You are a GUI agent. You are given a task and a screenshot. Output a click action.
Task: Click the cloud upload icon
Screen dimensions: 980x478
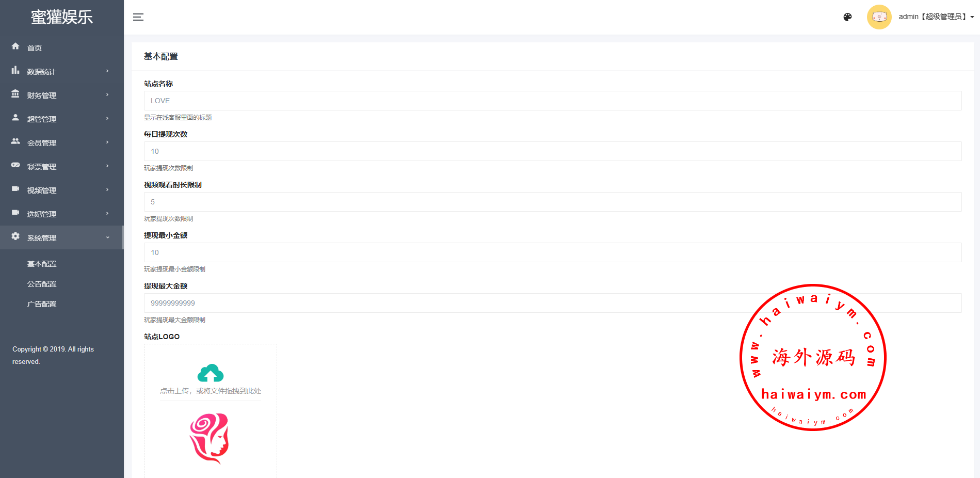211,373
